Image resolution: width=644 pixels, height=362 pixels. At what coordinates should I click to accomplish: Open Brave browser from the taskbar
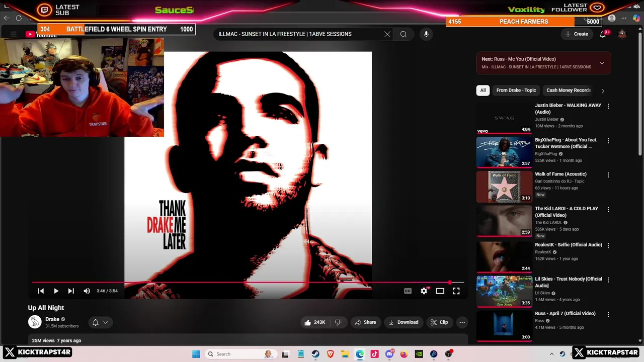(x=330, y=354)
